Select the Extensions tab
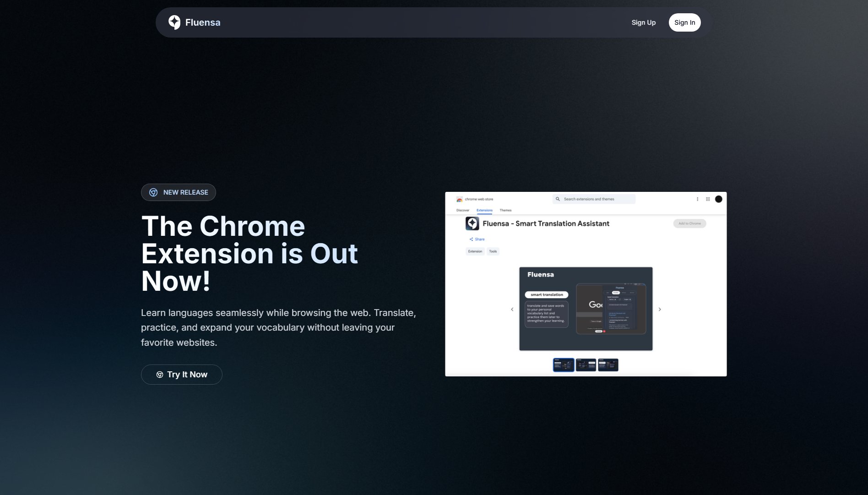 pos(484,210)
